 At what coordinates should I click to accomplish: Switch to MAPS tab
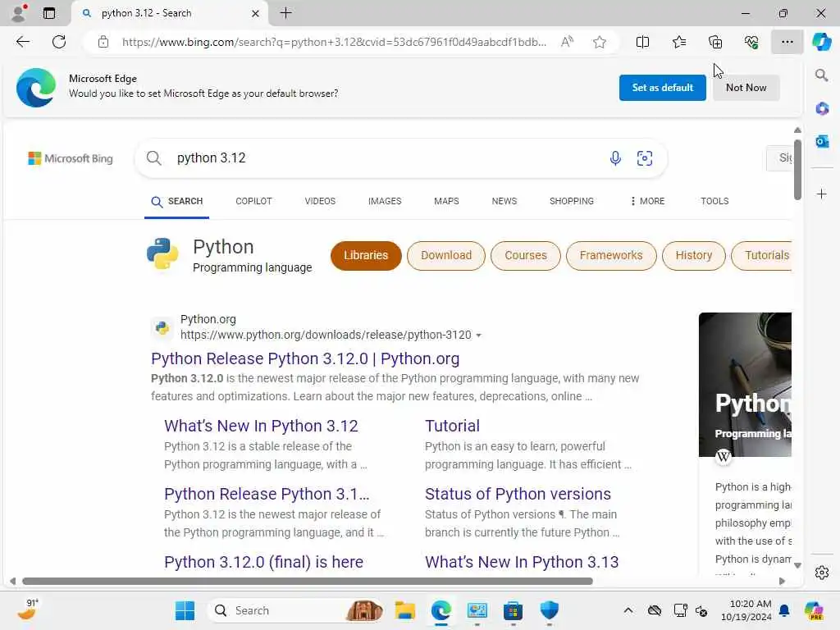446,201
